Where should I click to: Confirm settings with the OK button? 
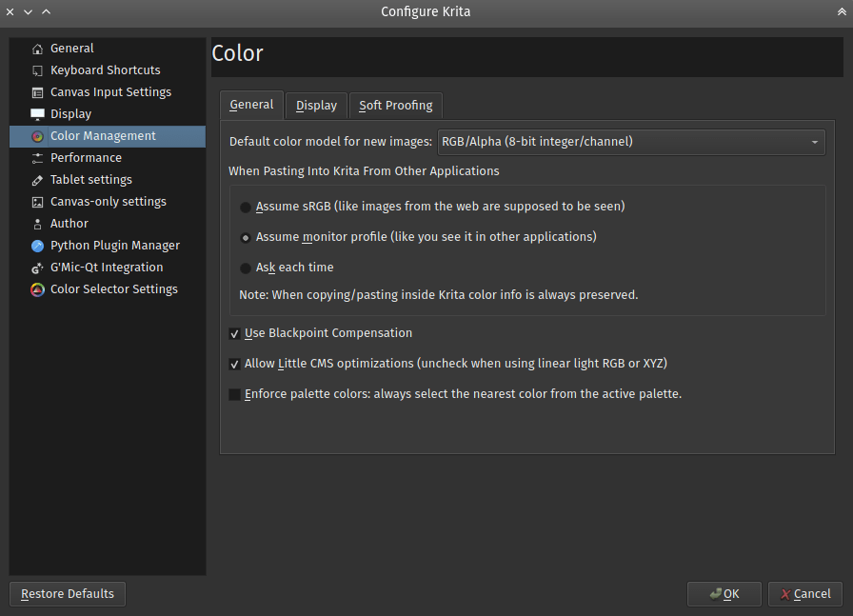[724, 593]
